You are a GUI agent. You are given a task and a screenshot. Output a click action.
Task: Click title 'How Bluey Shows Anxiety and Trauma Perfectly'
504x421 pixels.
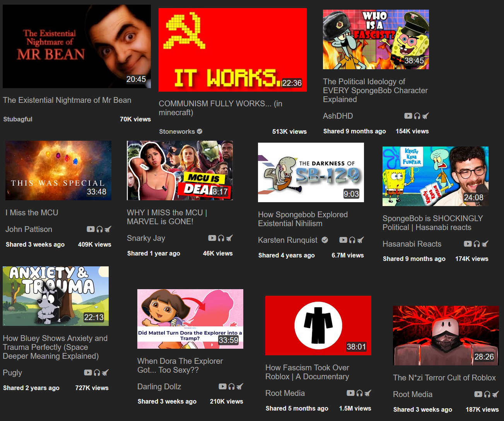coord(55,347)
